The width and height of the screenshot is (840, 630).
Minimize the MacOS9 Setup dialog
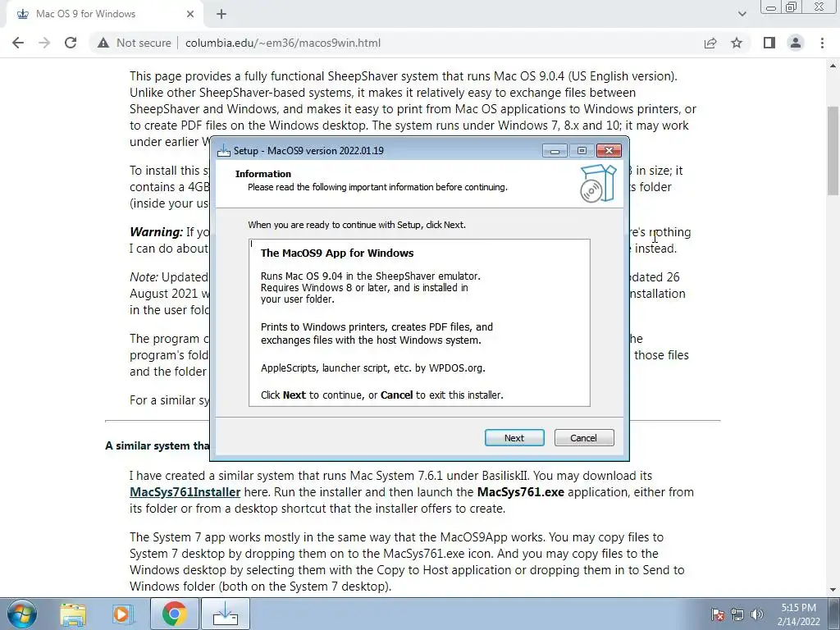click(x=555, y=151)
